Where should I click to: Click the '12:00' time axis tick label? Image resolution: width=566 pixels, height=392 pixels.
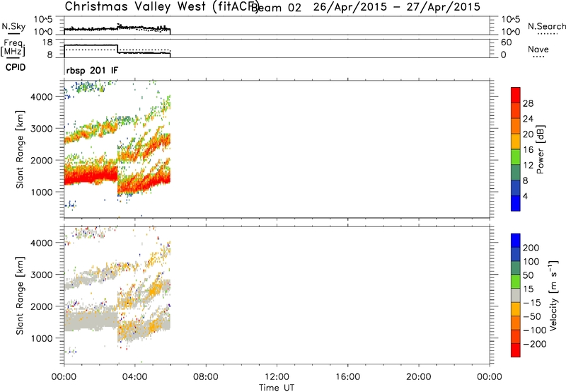coord(277,377)
